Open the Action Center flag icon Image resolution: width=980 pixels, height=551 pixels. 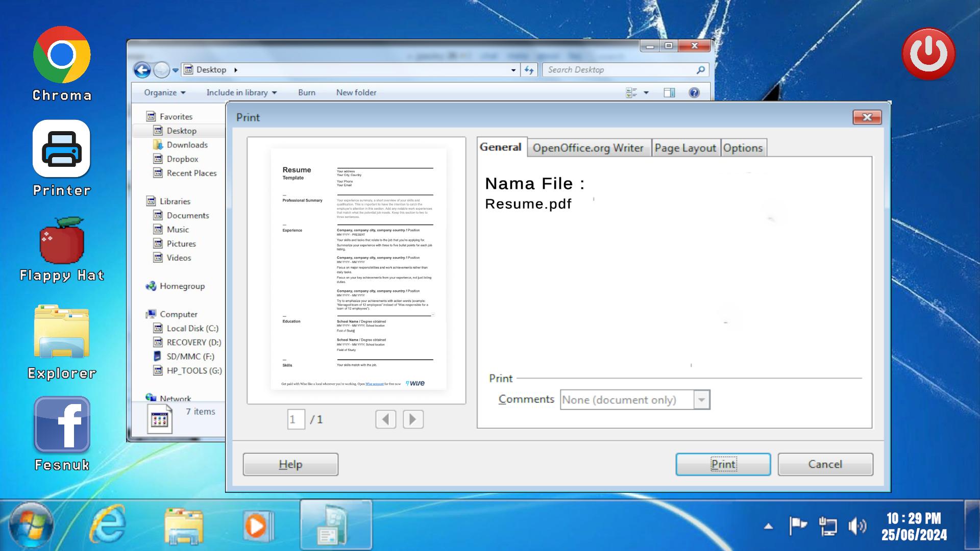798,525
